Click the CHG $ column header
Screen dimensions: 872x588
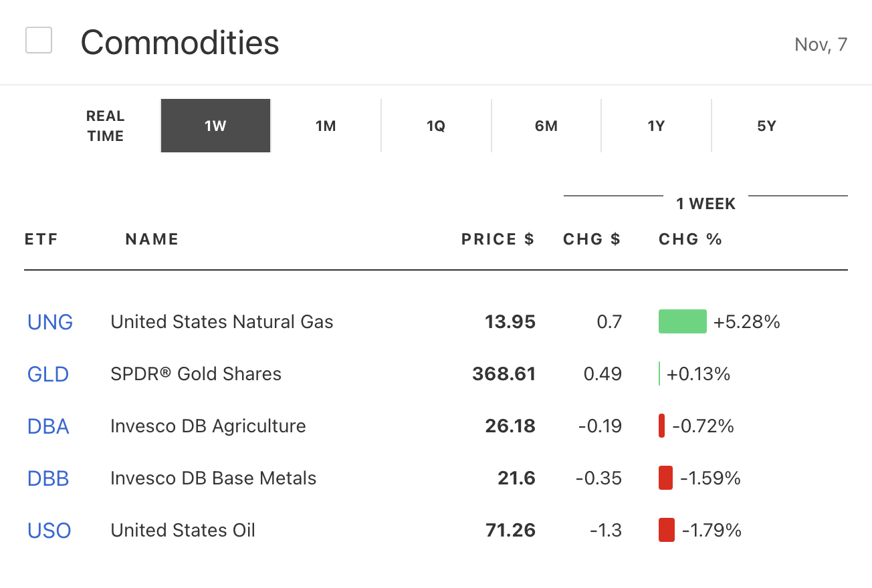click(x=592, y=240)
